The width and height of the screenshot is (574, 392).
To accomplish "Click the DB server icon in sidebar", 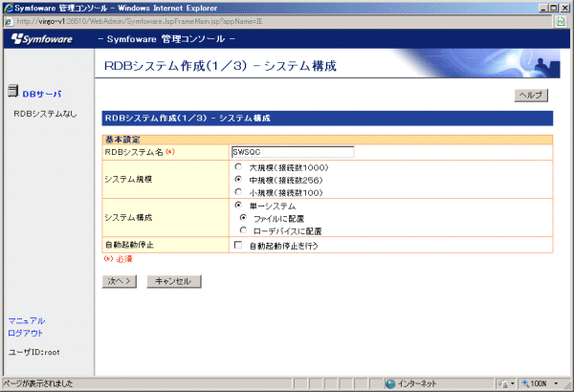I will [12, 91].
